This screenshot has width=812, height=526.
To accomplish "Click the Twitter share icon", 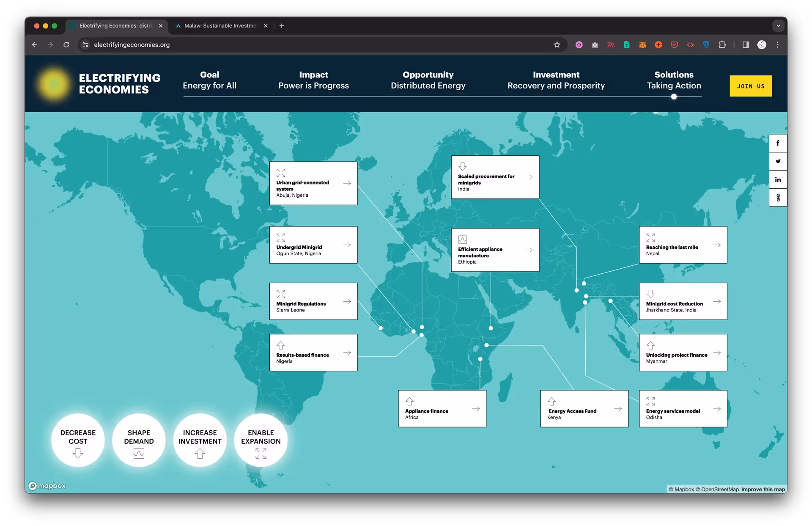I will 777,161.
